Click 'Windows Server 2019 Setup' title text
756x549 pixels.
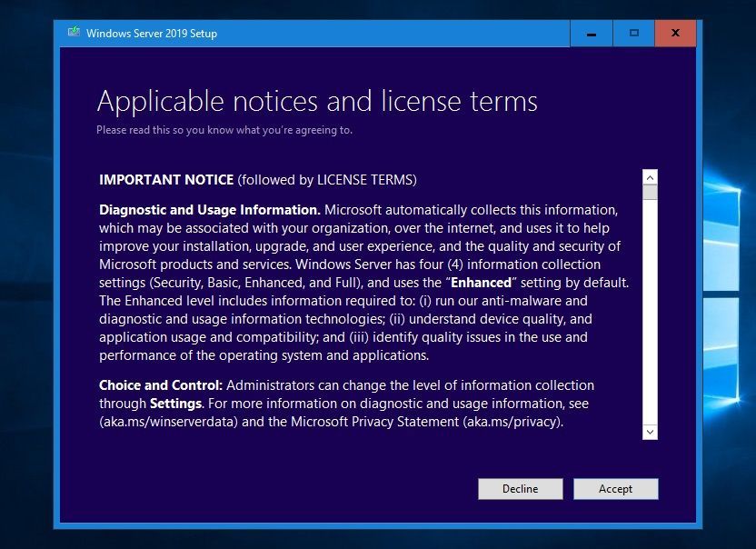[152, 34]
